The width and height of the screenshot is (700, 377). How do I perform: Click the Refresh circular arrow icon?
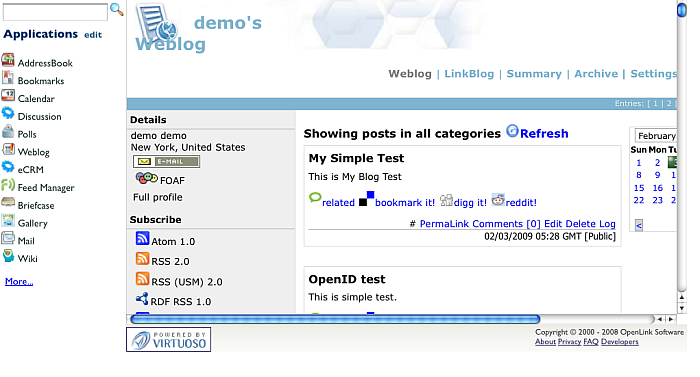[512, 131]
